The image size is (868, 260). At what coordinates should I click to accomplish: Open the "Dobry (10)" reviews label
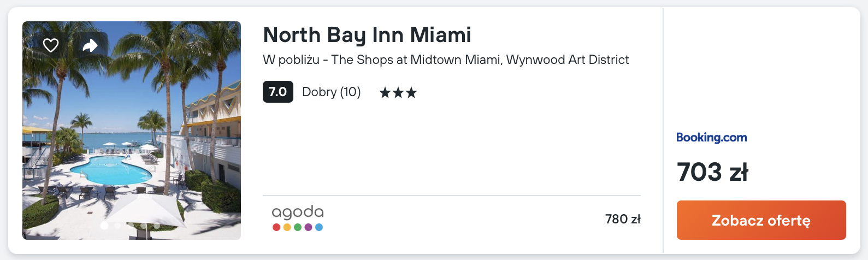tap(331, 92)
